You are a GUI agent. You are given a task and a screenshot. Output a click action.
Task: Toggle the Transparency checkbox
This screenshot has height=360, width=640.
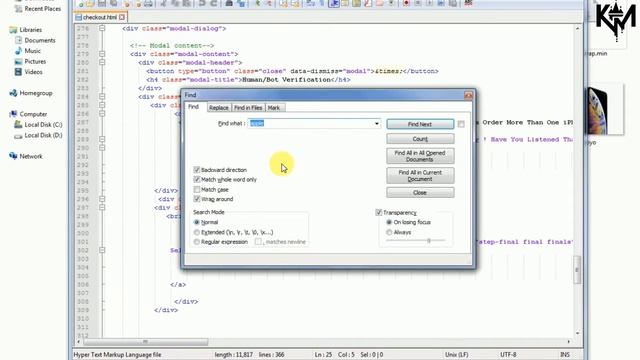[x=378, y=212]
